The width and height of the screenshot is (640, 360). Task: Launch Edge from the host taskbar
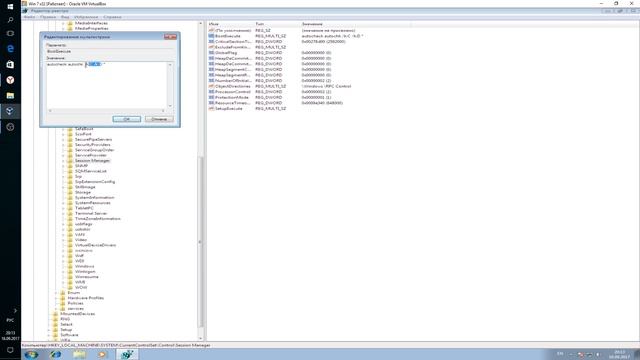pyautogui.click(x=10, y=49)
